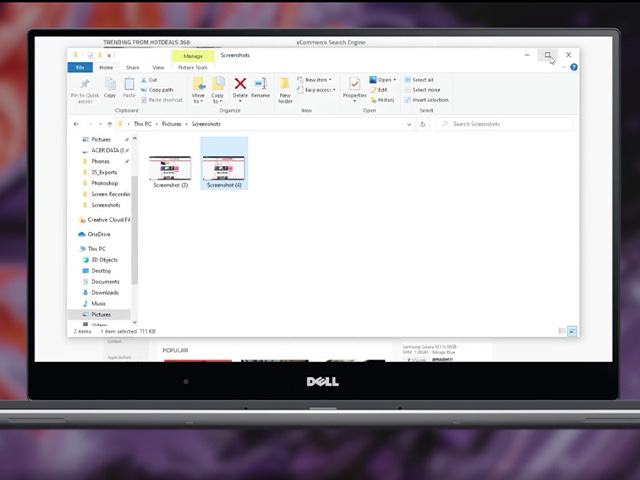Click Edit in the Open group
The height and width of the screenshot is (480, 640).
point(379,90)
